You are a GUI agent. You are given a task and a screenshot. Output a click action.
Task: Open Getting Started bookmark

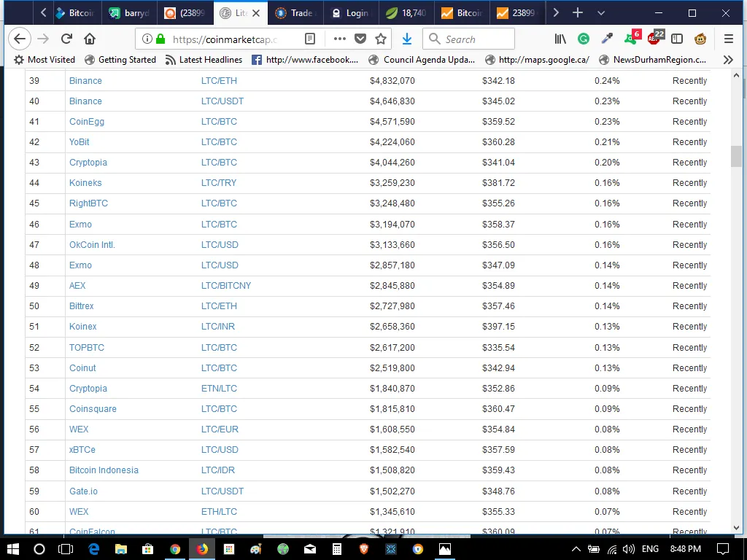click(120, 60)
